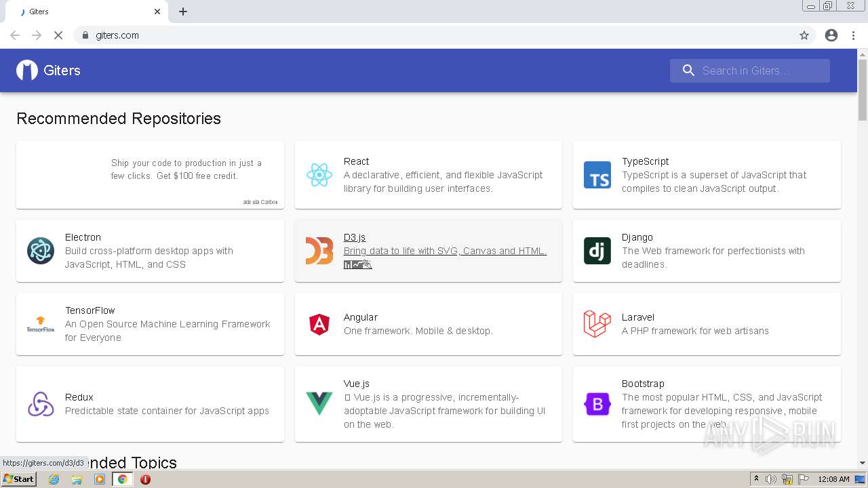Bookmark this page with star icon

(x=804, y=35)
